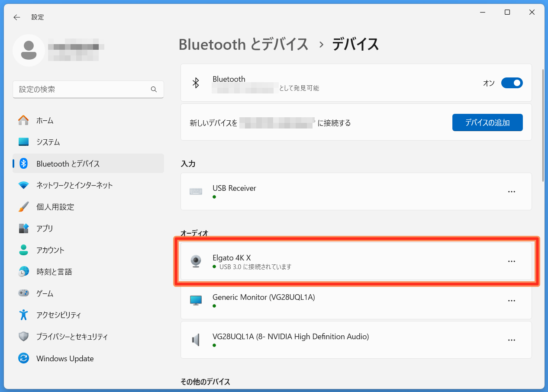Image resolution: width=548 pixels, height=392 pixels.
Task: Close the Settings window
Action: (532, 12)
